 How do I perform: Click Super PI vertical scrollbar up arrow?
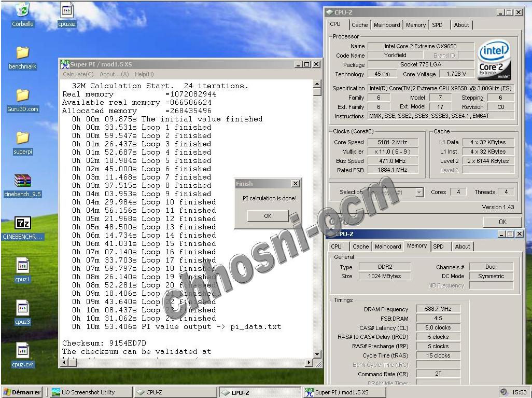317,84
